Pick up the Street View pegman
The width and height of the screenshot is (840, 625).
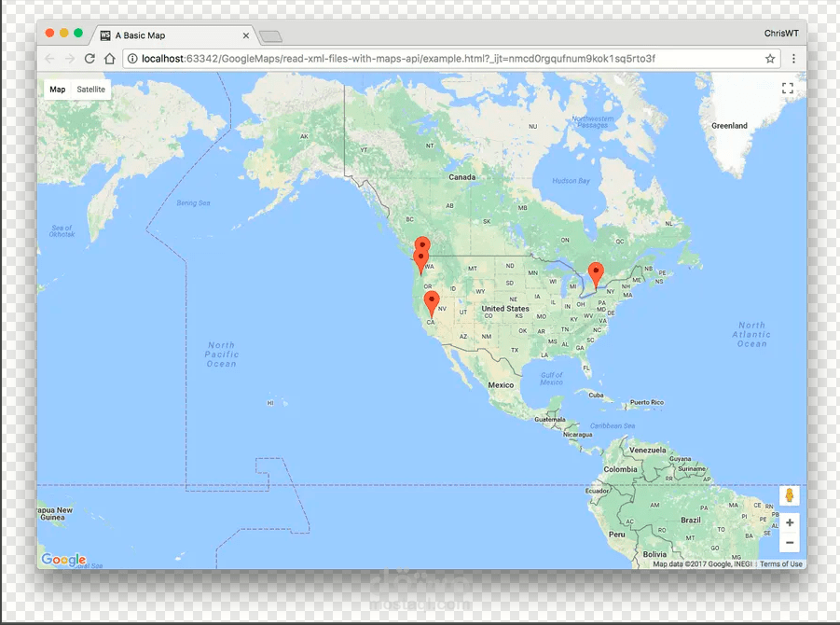pos(789,495)
